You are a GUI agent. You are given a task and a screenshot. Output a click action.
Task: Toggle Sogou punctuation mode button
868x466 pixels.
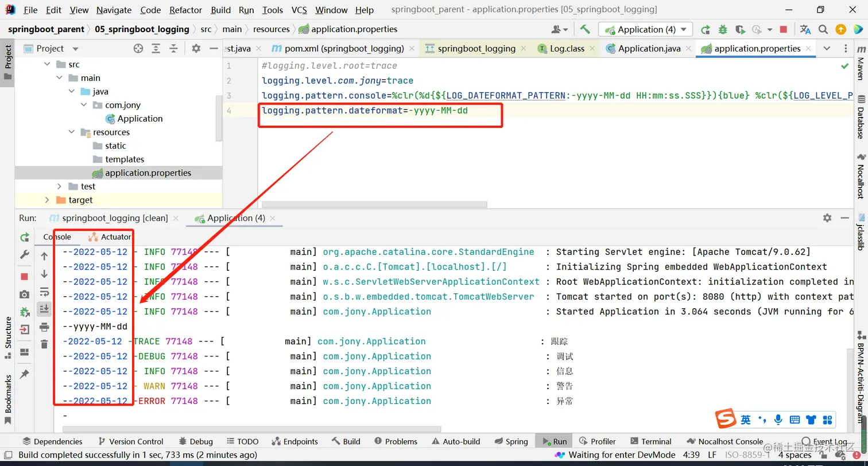(x=762, y=419)
